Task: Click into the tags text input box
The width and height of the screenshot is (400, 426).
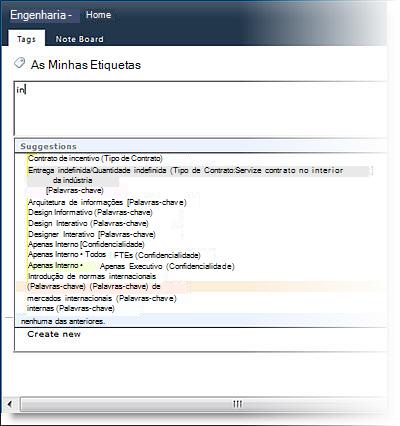Action: (x=200, y=108)
